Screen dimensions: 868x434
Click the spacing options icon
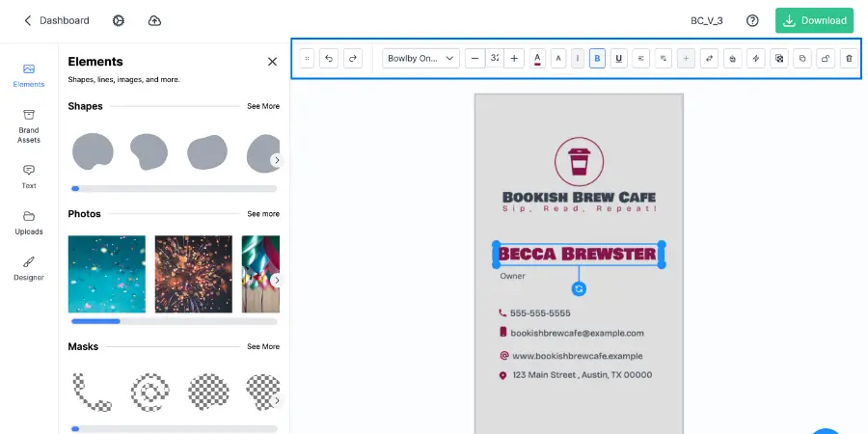664,58
